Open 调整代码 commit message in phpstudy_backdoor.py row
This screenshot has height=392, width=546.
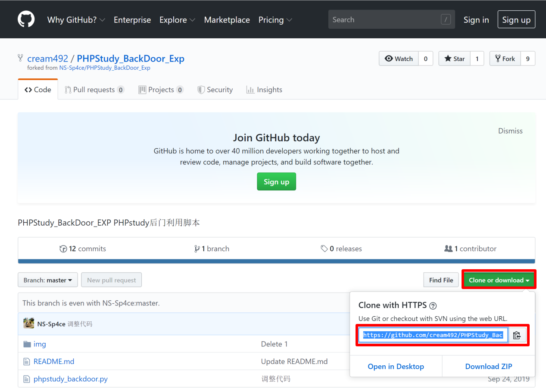click(276, 379)
